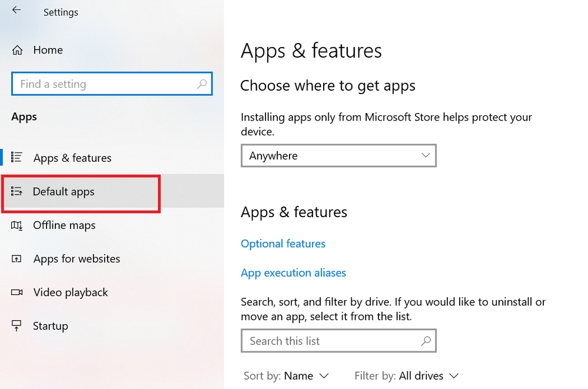Viewport: 588px width, 389px height.
Task: Go to Offline maps settings
Action: pyautogui.click(x=112, y=225)
